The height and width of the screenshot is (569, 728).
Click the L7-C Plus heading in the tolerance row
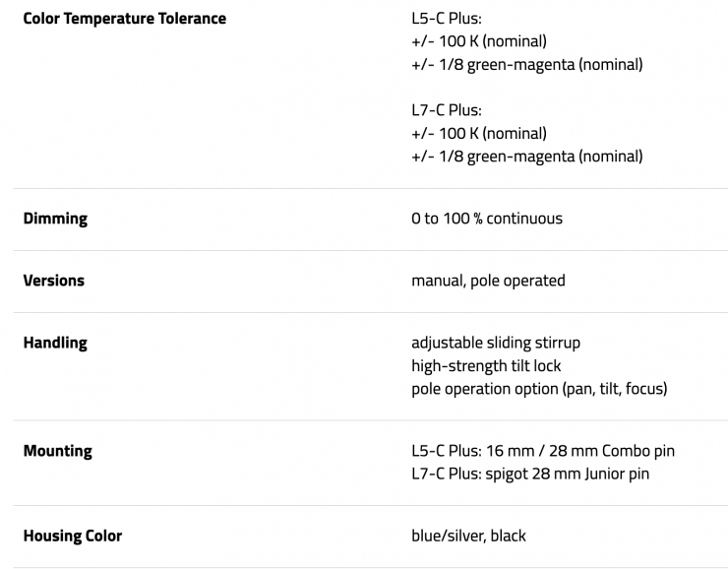tap(447, 110)
